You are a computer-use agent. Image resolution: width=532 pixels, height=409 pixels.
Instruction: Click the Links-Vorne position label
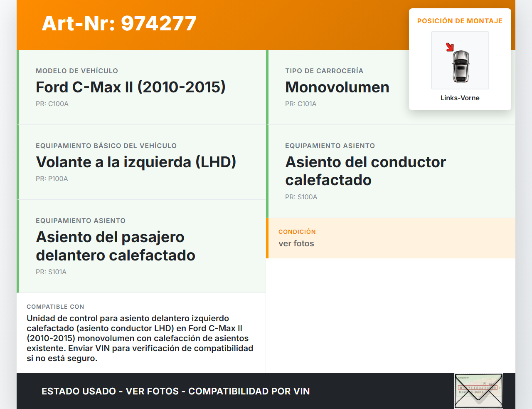tap(460, 98)
